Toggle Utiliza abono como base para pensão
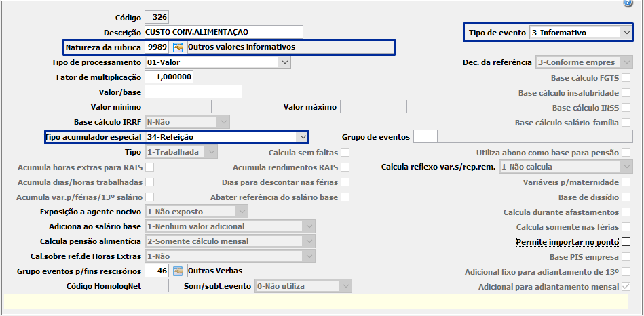 pos(626,153)
